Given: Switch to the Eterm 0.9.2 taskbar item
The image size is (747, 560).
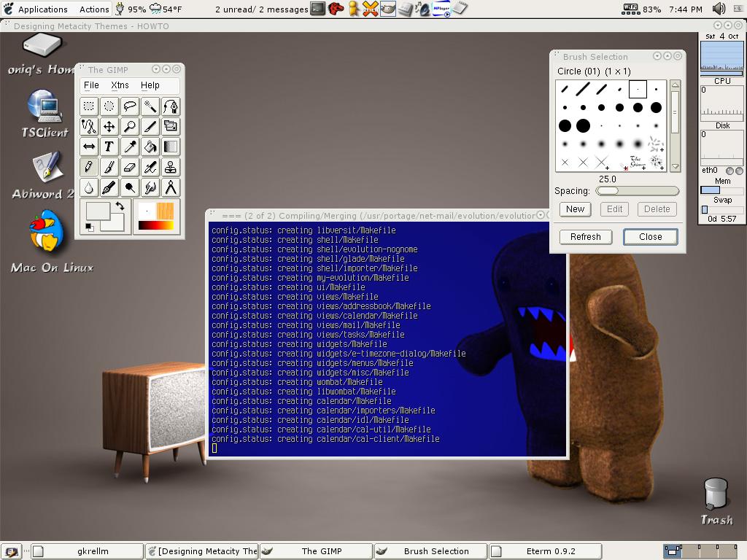Looking at the screenshot, I should [x=546, y=551].
